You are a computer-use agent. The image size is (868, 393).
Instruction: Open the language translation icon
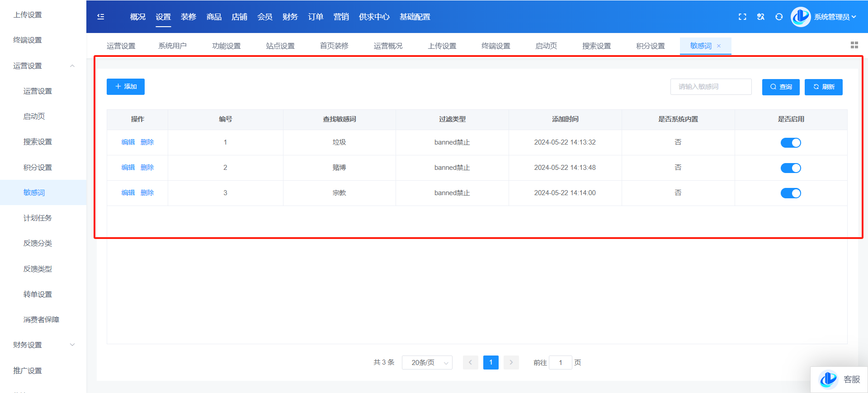(761, 17)
